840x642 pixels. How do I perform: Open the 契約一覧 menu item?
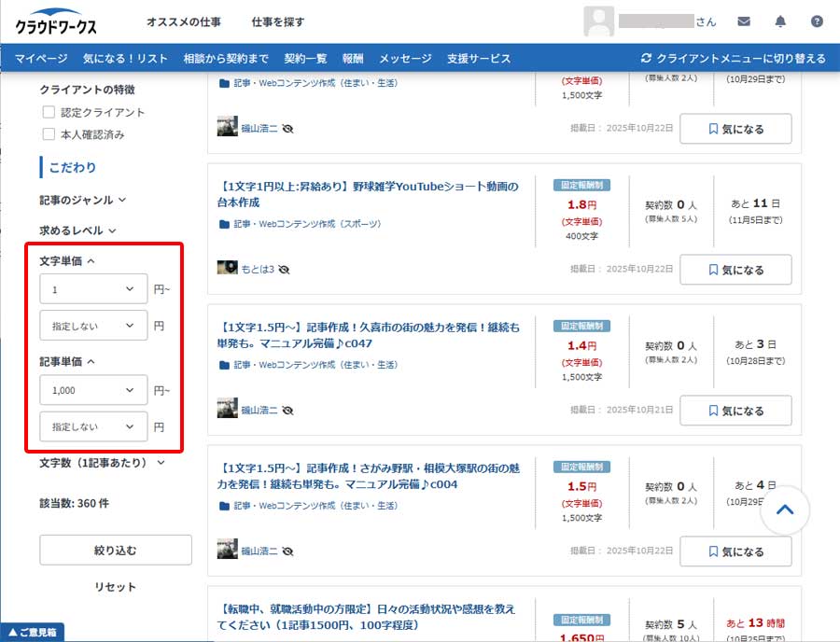point(305,58)
